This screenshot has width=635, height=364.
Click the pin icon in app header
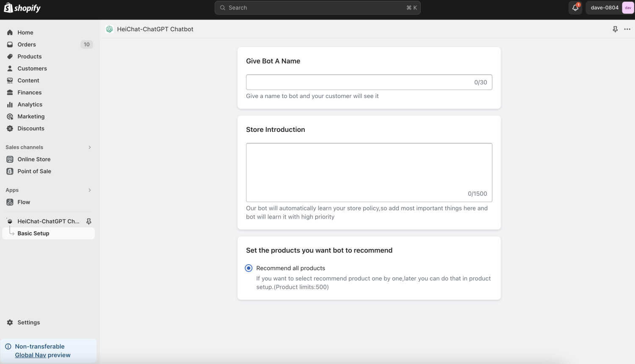[x=615, y=29]
